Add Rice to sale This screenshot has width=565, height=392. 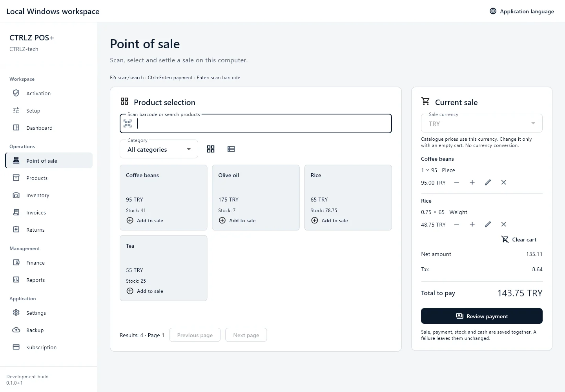(330, 220)
